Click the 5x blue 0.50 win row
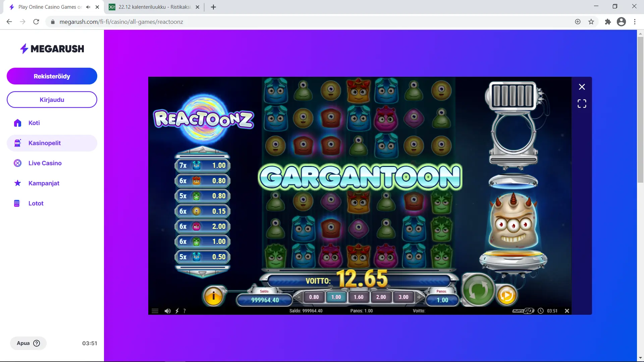644x362 pixels. 202,257
